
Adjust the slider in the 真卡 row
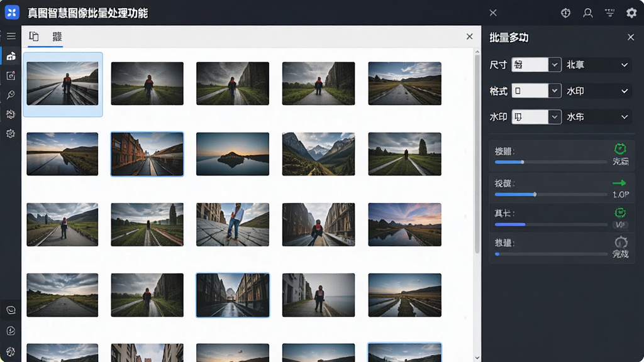coord(551,224)
